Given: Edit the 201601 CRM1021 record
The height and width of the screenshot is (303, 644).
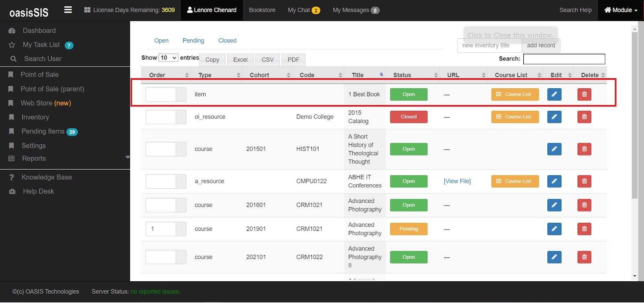Looking at the screenshot, I should pyautogui.click(x=554, y=205).
